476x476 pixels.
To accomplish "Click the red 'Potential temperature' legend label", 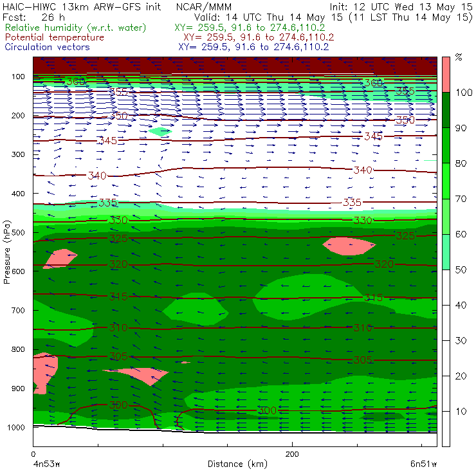I will click(x=55, y=37).
